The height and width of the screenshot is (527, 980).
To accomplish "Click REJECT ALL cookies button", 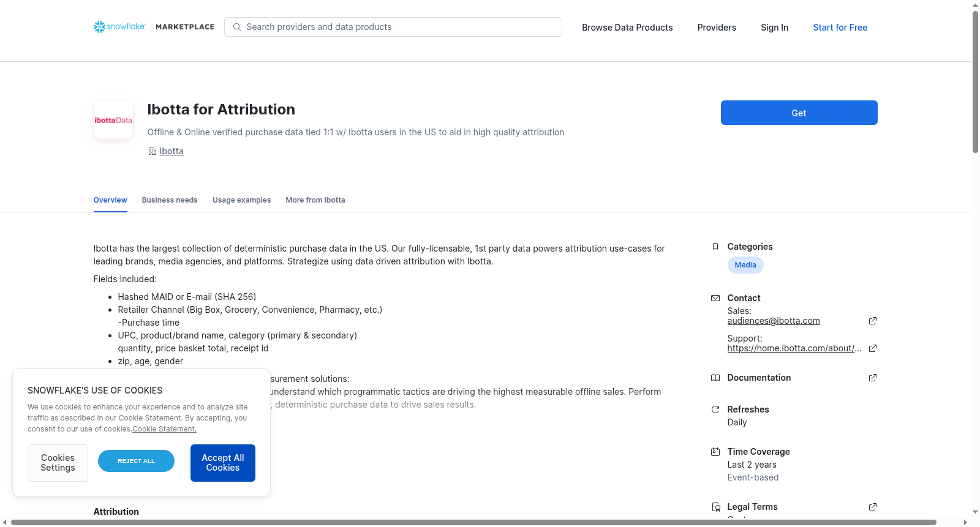I will [x=136, y=461].
